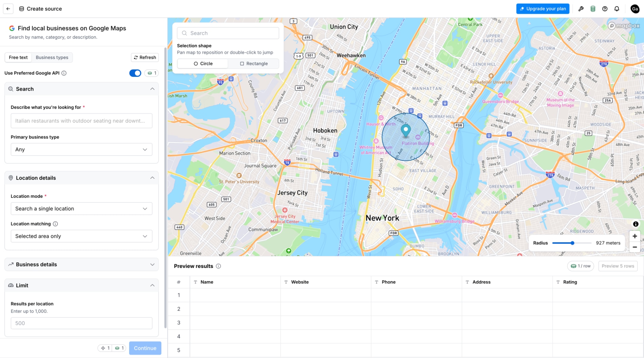Open Primary business type dropdown
Viewport: 644px width, 358px height.
pos(81,149)
